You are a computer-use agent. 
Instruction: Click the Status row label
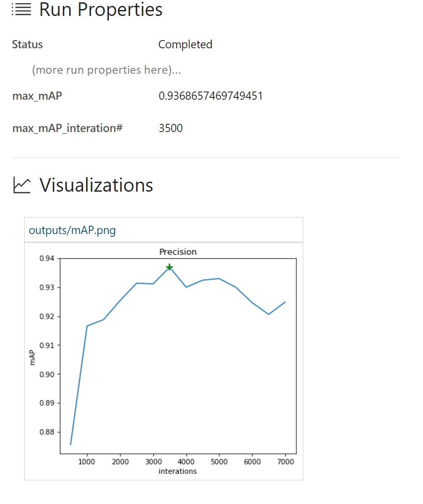[27, 45]
